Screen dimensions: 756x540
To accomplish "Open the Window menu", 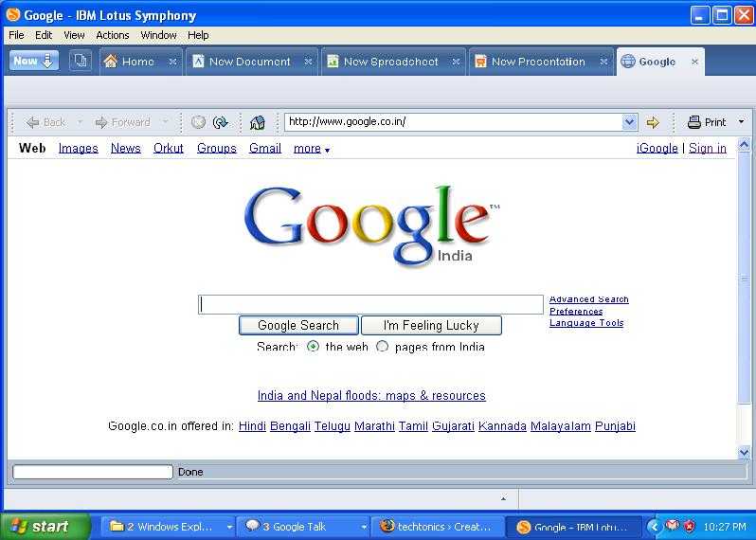I will [x=158, y=35].
